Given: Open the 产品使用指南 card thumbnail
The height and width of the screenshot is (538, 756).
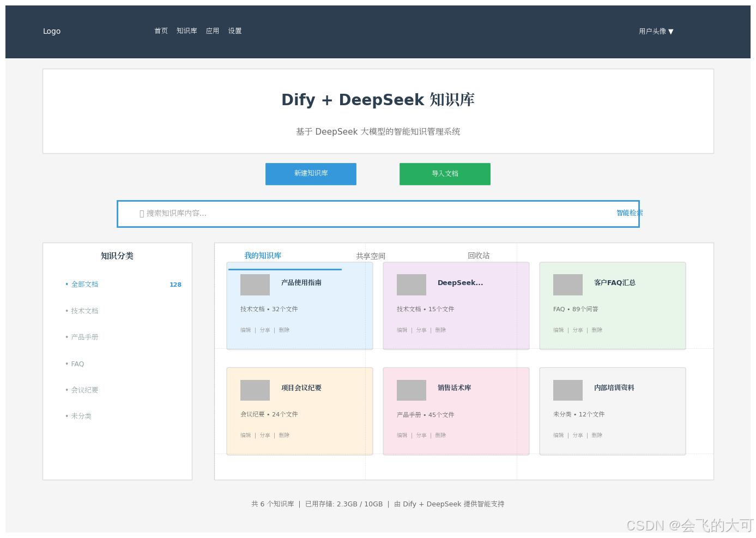Looking at the screenshot, I should (x=255, y=285).
